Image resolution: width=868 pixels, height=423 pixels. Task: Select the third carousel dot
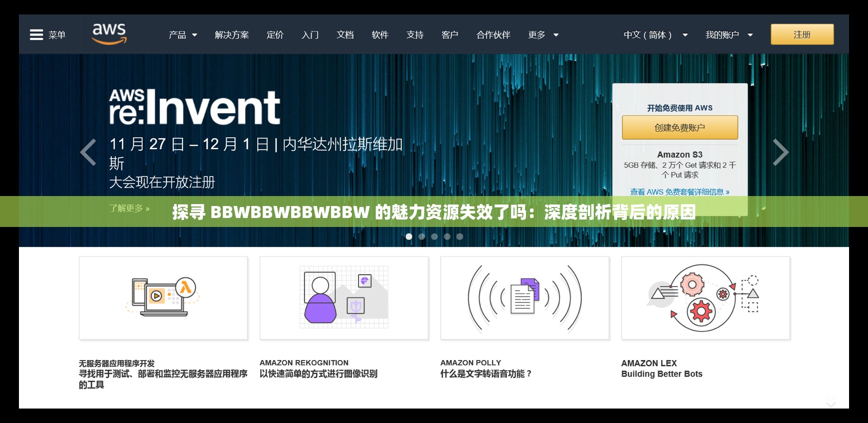pyautogui.click(x=434, y=236)
